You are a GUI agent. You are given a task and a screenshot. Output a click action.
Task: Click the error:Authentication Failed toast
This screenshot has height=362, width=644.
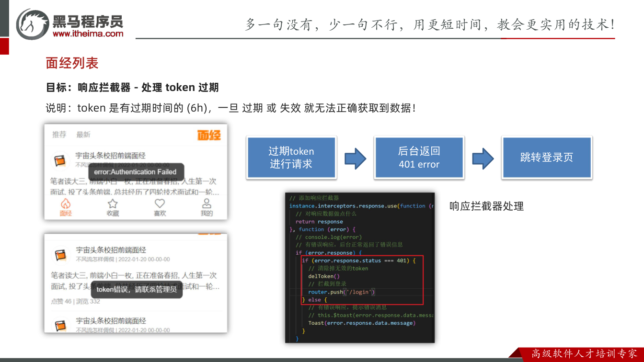(x=135, y=172)
